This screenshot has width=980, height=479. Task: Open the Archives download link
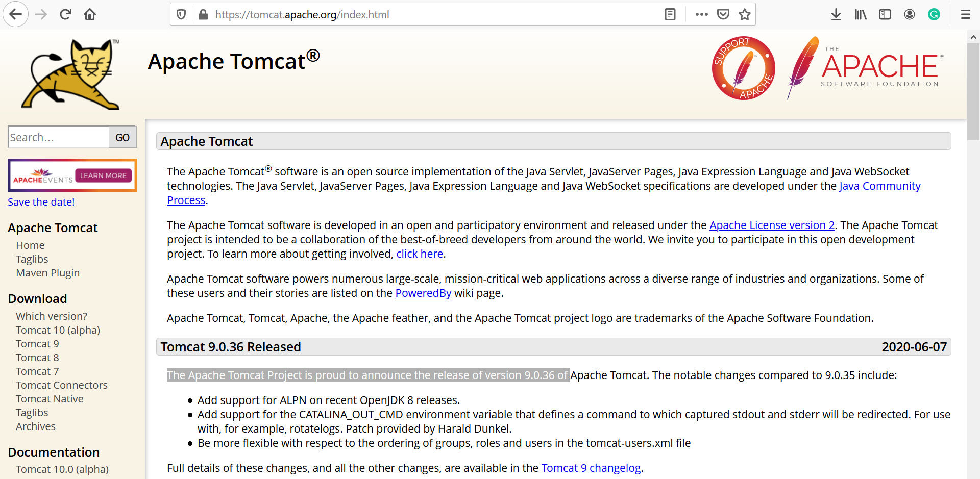pyautogui.click(x=36, y=426)
